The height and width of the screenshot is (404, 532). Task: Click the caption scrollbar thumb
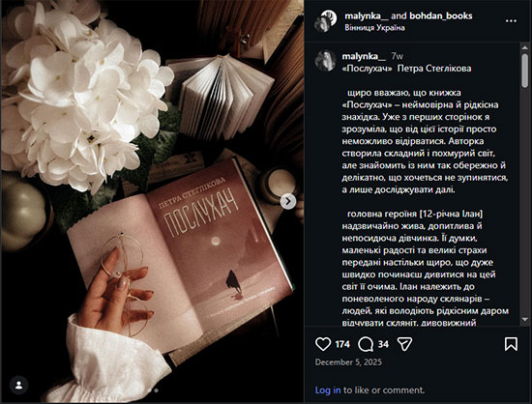click(x=524, y=71)
